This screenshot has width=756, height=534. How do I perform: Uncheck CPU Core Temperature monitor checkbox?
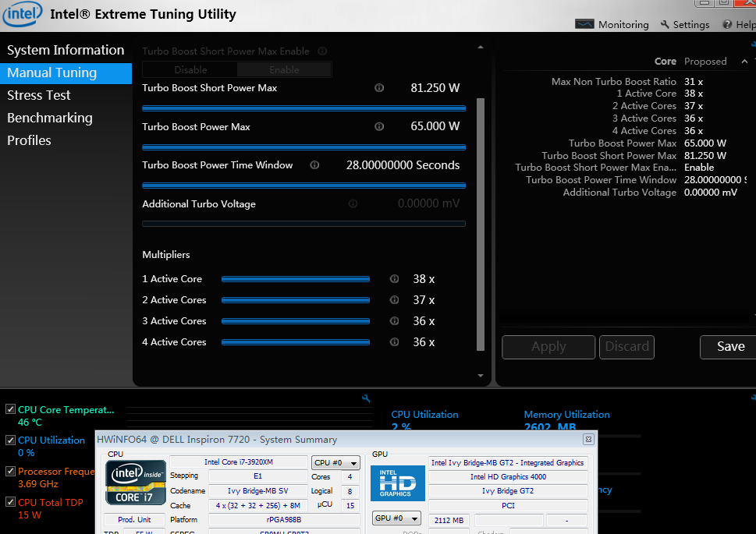11,409
